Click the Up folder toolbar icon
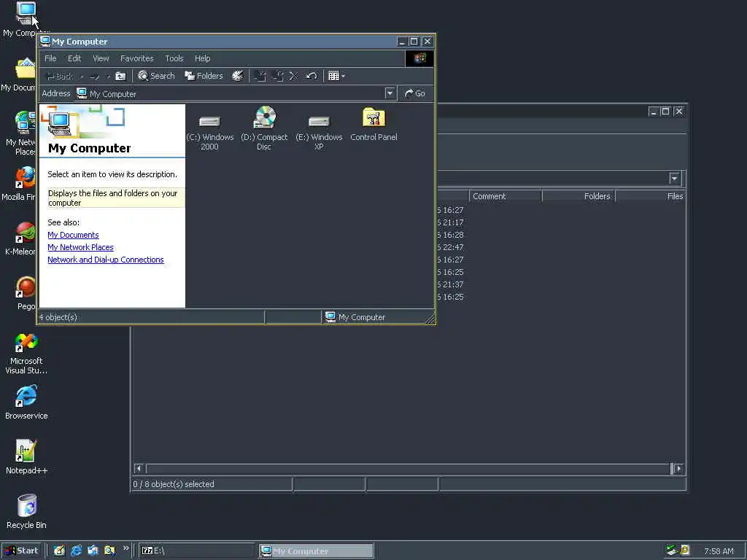 click(121, 76)
